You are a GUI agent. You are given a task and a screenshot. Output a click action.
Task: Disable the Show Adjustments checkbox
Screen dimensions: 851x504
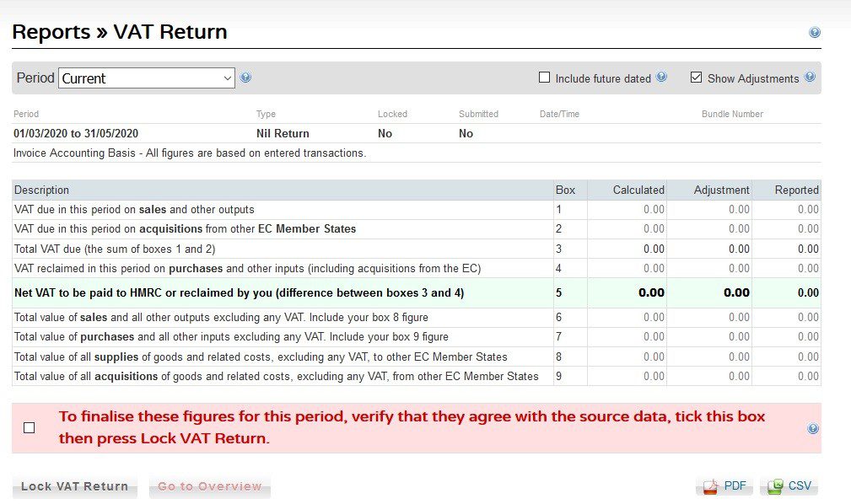click(x=696, y=77)
